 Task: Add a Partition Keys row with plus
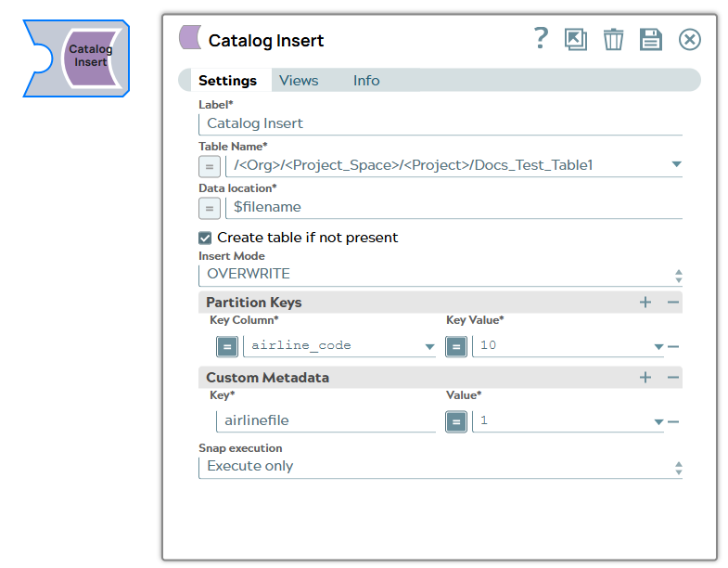coord(645,303)
